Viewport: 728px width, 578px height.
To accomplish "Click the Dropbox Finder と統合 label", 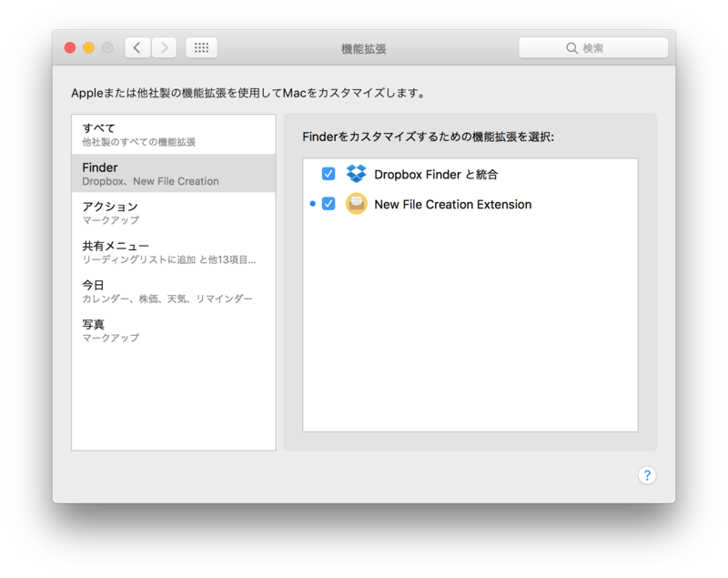I will tap(436, 175).
